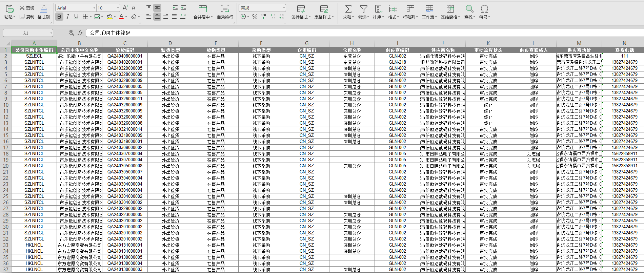Click the Sort (排序) A-Z icon
The image size is (644, 273).
[378, 9]
